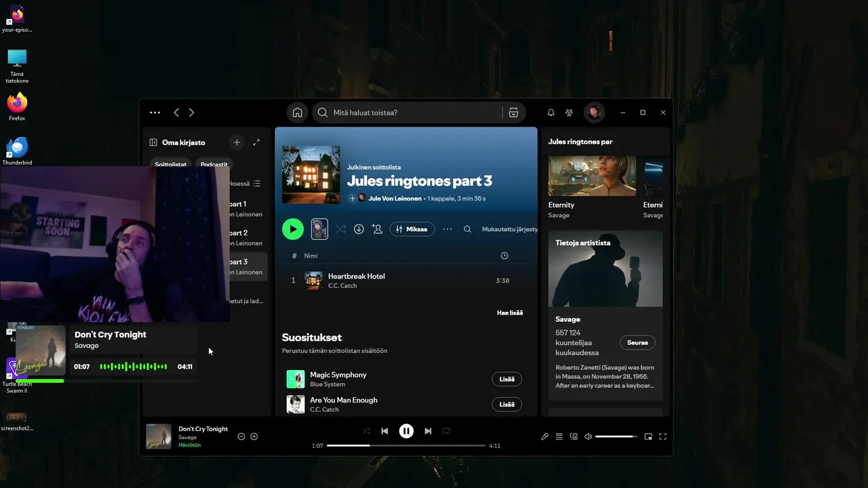Open the library sort list-view icon

(x=256, y=184)
